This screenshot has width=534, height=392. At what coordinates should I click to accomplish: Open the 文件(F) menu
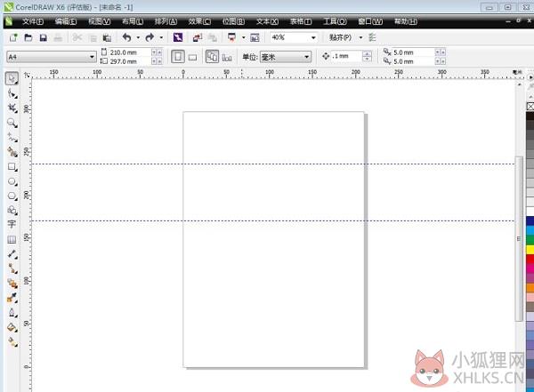click(x=33, y=21)
